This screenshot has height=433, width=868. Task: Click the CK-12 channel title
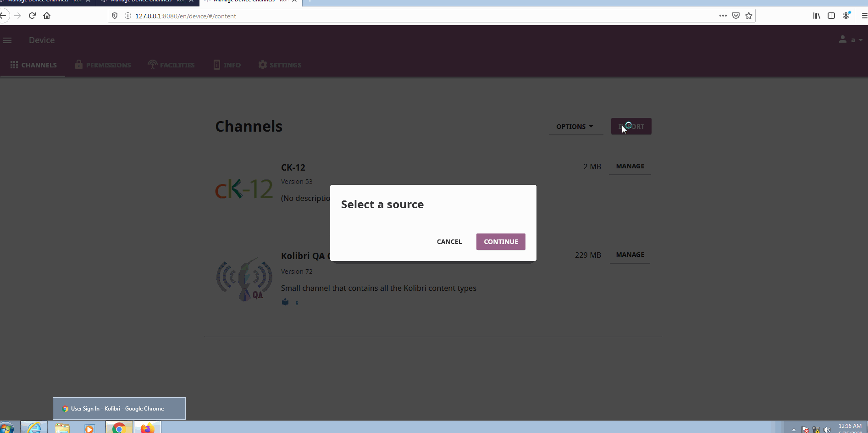[293, 167]
